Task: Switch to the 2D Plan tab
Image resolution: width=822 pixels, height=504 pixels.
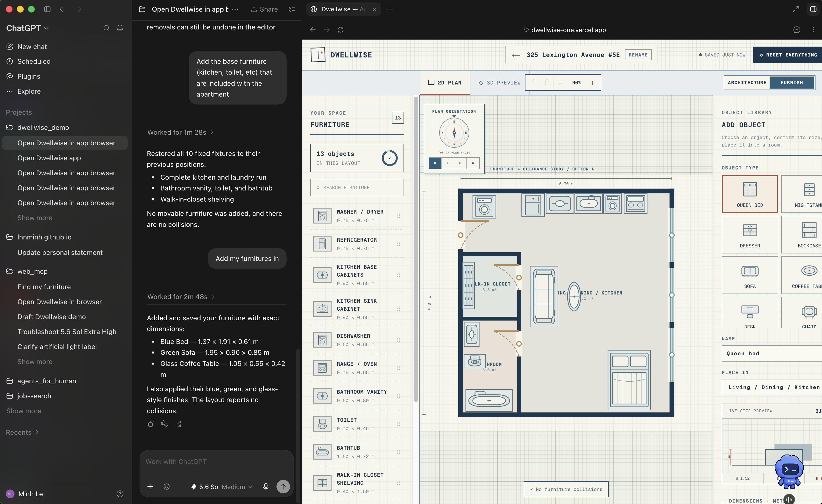Action: coord(445,83)
